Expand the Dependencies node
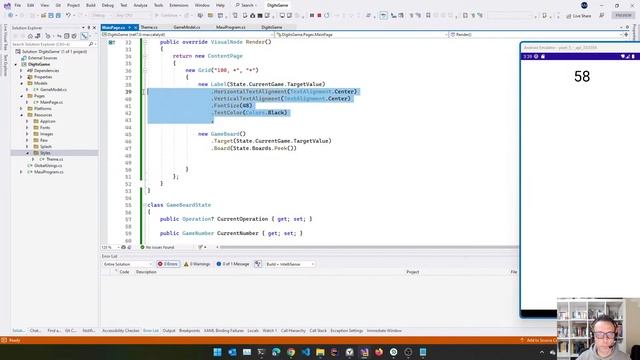Viewport: 640px width, 360px height. point(22,71)
